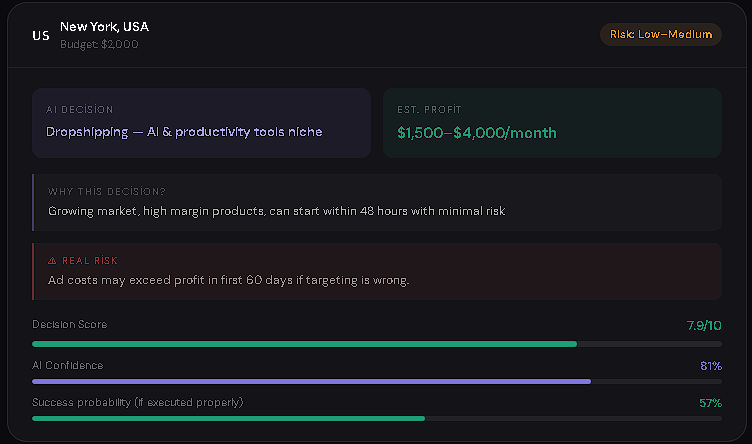Click the 81% confidence value
The width and height of the screenshot is (752, 444).
coord(710,366)
